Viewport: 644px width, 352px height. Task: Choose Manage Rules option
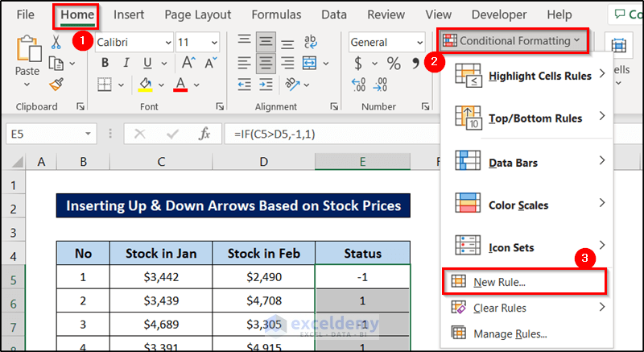point(527,333)
